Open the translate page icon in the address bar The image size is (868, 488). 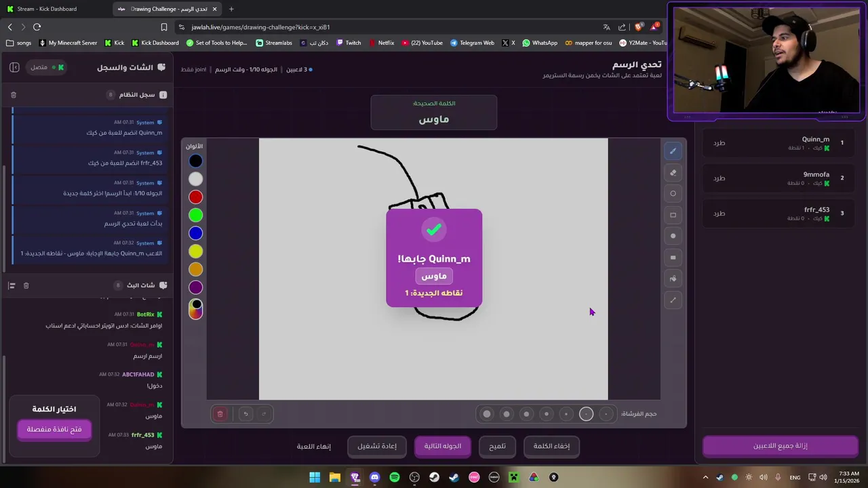pyautogui.click(x=606, y=27)
